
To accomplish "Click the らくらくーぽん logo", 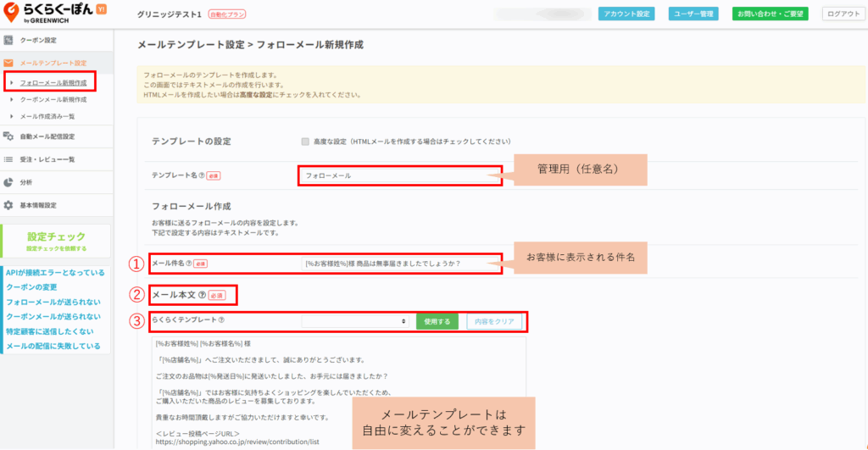I will (51, 14).
